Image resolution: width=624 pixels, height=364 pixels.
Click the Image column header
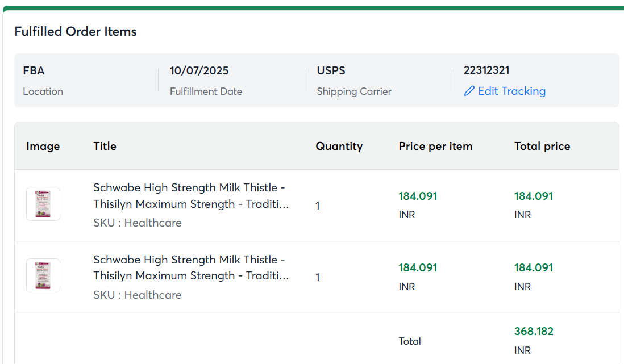pyautogui.click(x=43, y=146)
